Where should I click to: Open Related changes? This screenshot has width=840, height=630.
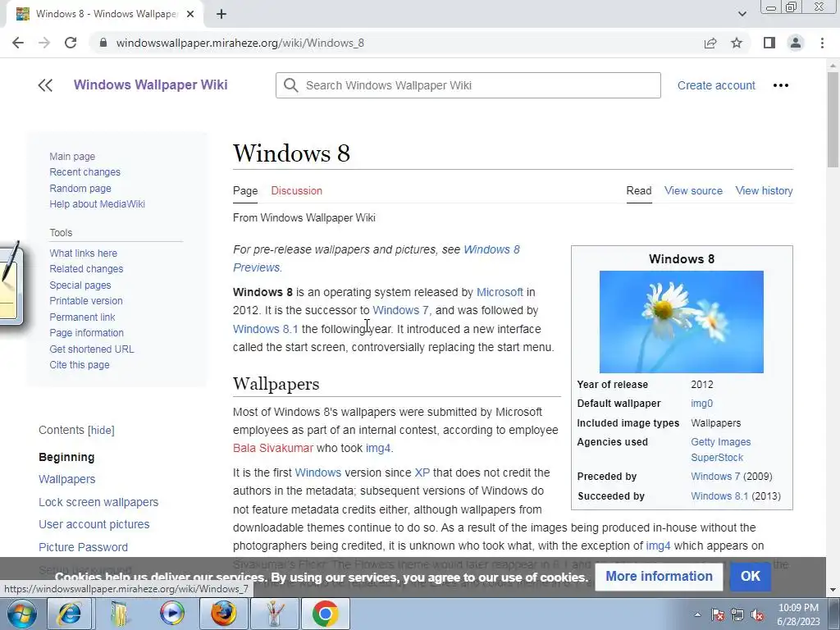coord(86,269)
